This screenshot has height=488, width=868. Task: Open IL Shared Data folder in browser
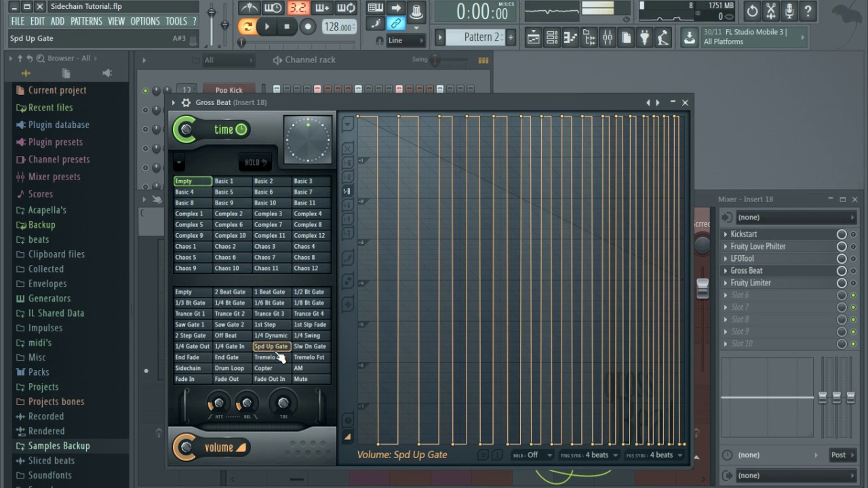click(56, 313)
